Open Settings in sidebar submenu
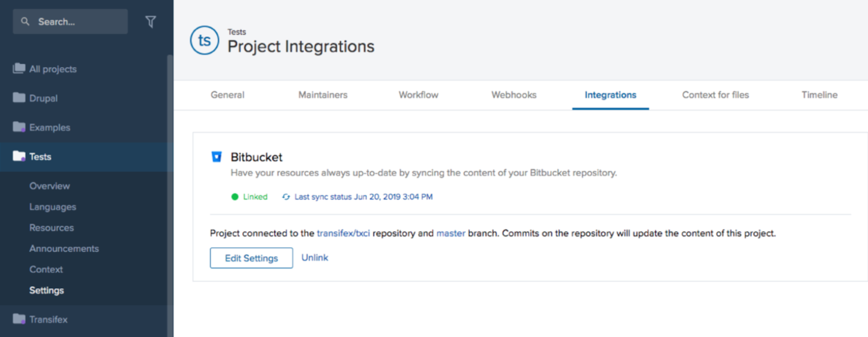Viewport: 868px width, 337px height. 47,290
